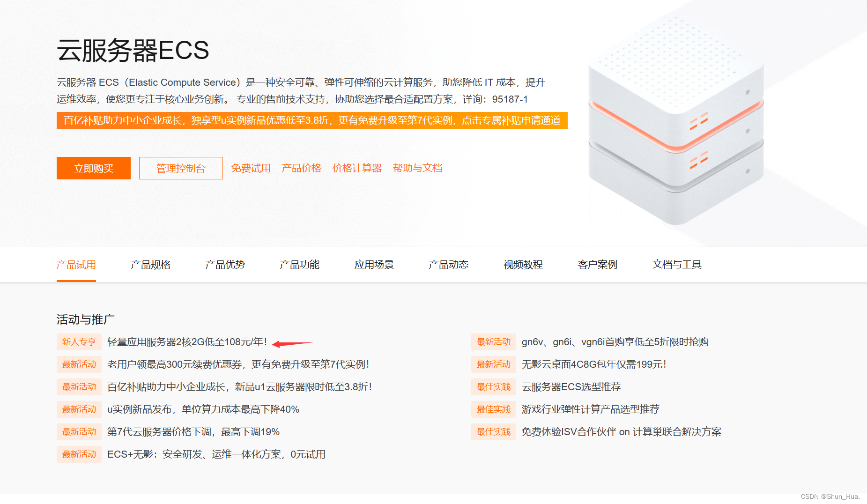Open 无影云桌面4C8G包年仅需199元 link
This screenshot has height=504, width=867.
coord(594,364)
